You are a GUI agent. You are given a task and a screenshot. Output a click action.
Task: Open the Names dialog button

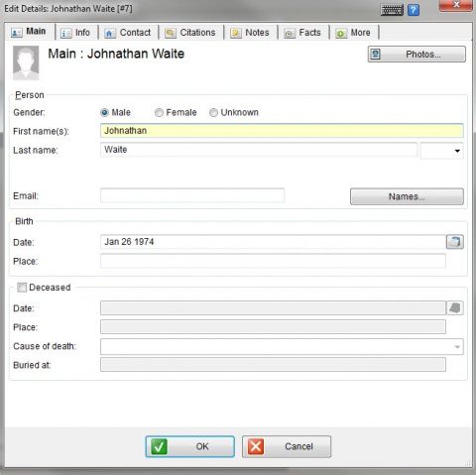(x=407, y=196)
